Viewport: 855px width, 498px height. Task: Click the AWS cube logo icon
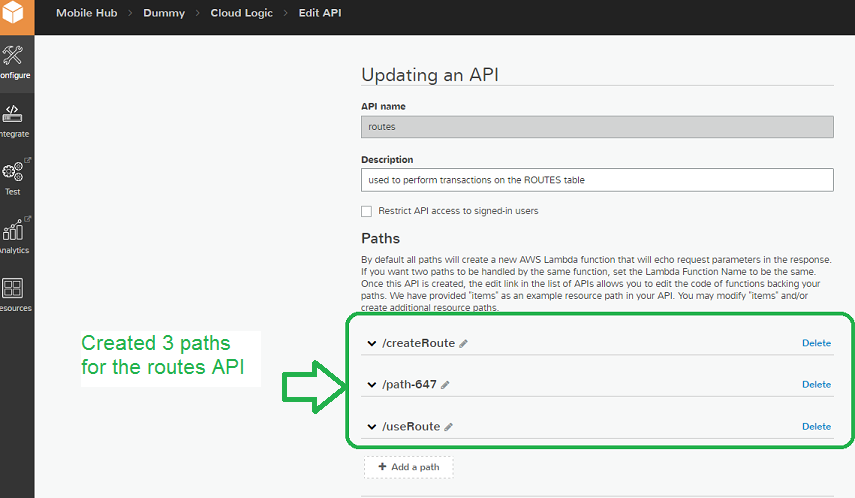15,14
